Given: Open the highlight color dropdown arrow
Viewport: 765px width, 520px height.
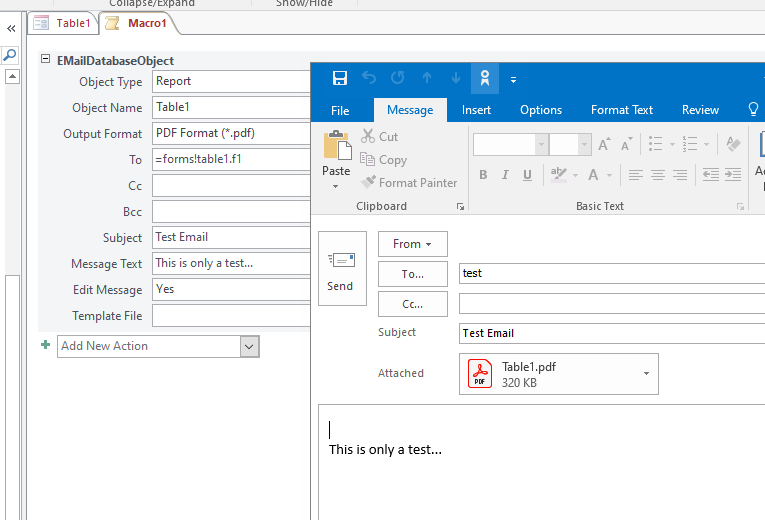Looking at the screenshot, I should (575, 175).
